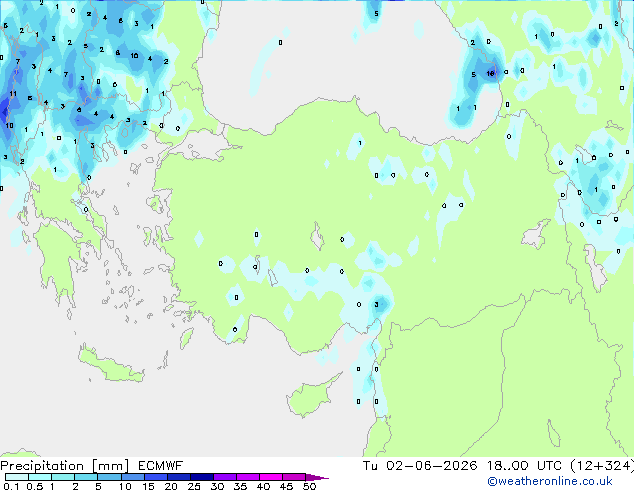Click the "20" legend scale label

171,486
